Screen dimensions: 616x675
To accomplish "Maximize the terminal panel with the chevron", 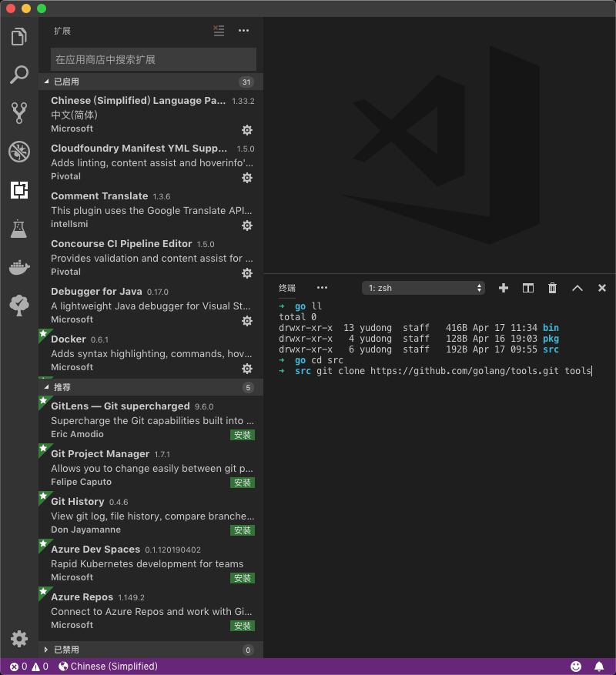I will pyautogui.click(x=577, y=287).
